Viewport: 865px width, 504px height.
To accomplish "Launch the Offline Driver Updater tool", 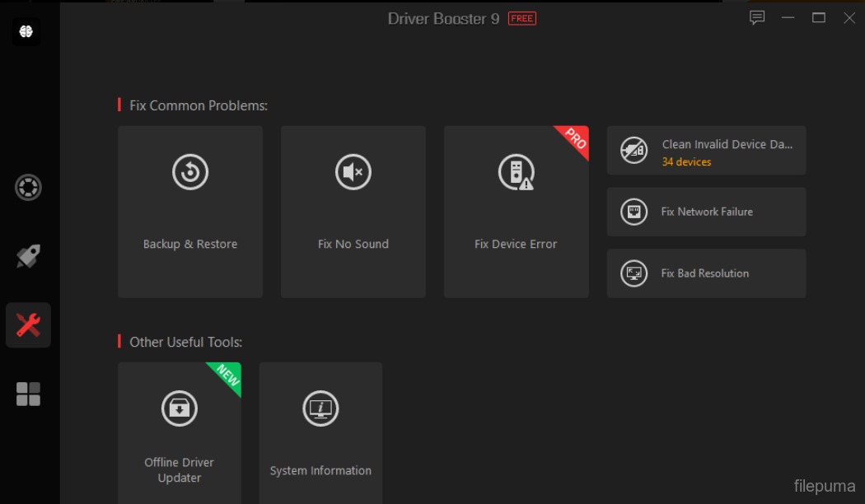I will [x=180, y=432].
